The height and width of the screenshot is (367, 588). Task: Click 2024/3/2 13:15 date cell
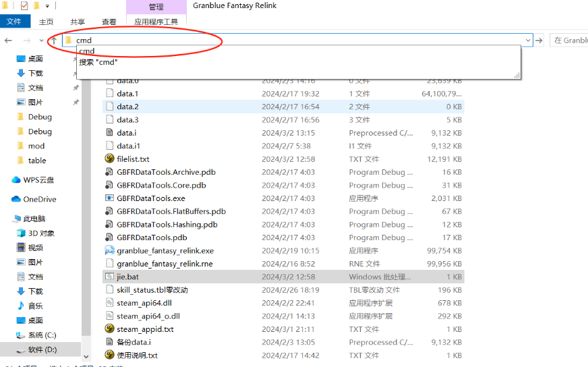coord(289,133)
